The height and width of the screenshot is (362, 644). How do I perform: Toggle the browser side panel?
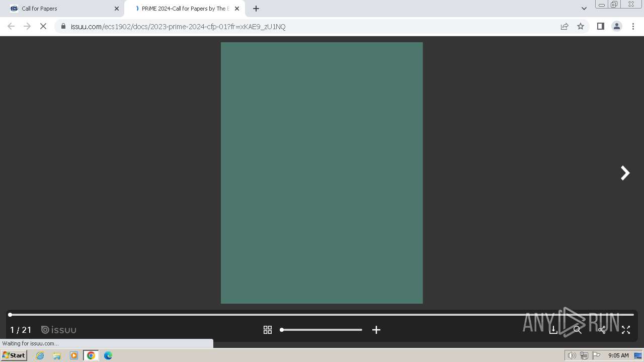point(601,27)
